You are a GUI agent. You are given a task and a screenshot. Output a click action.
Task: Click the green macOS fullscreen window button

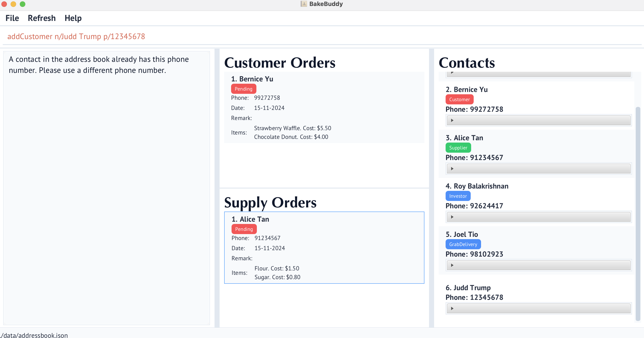pos(23,4)
